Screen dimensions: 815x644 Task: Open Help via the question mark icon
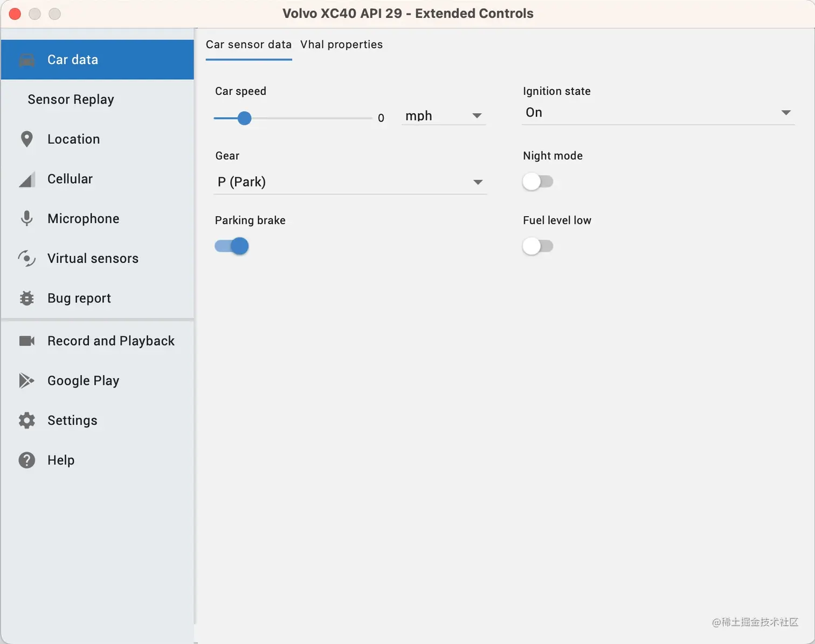pyautogui.click(x=26, y=460)
